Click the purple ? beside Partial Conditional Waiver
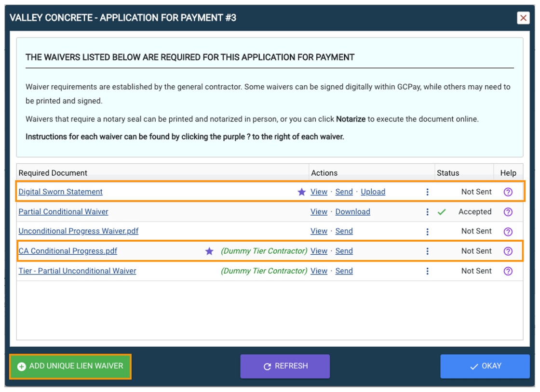 click(x=508, y=211)
